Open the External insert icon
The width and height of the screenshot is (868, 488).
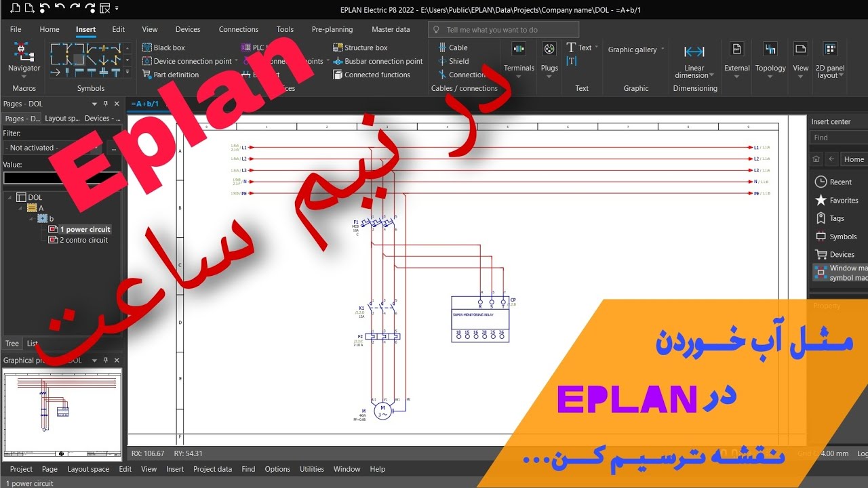(736, 49)
